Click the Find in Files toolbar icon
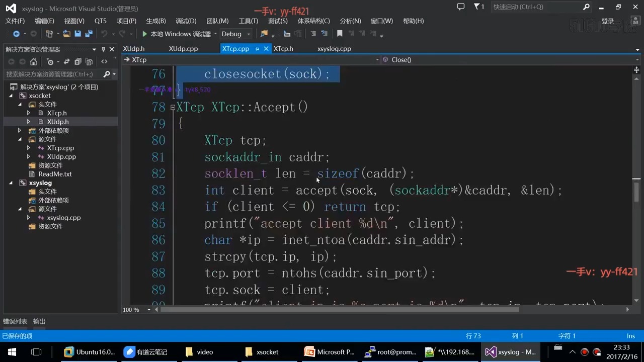Viewport: 644px width, 362px height. (264, 34)
